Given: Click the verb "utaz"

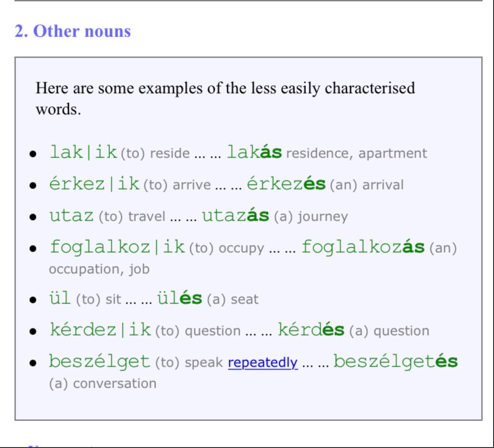Looking at the screenshot, I should [x=71, y=216].
